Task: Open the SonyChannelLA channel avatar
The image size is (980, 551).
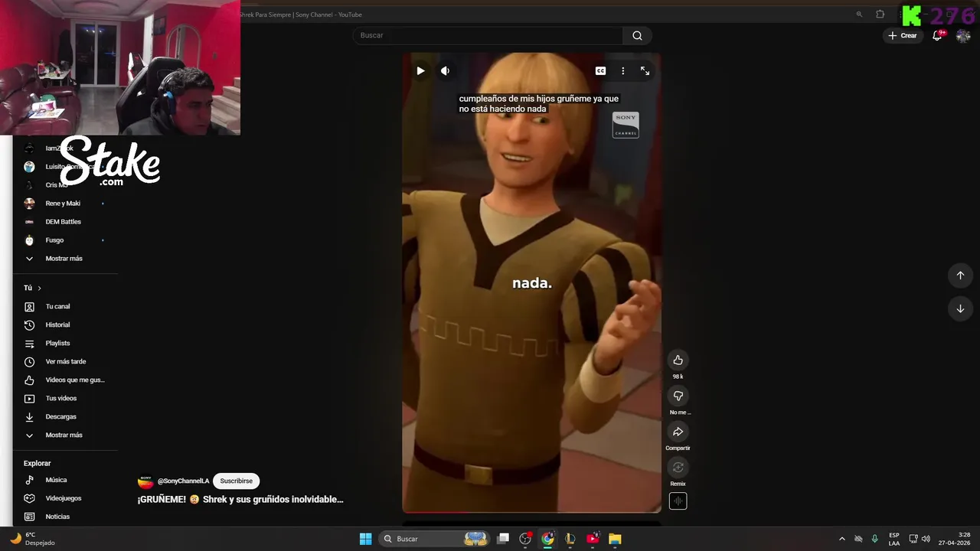Action: 145,481
